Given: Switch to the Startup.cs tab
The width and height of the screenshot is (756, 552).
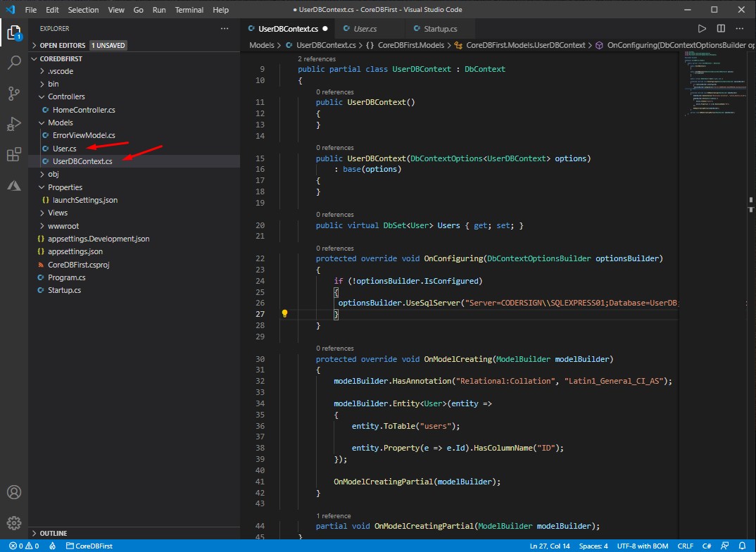Looking at the screenshot, I should pos(440,29).
